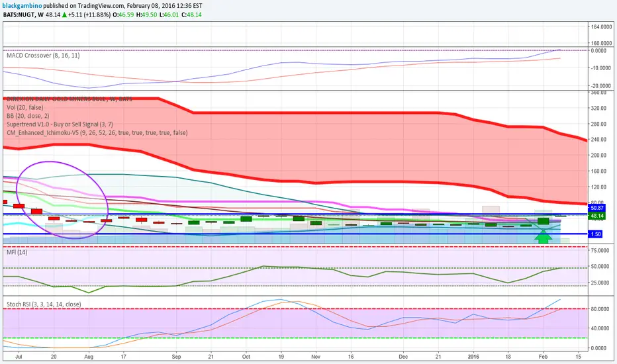Click the Aug label on the time axis
The image size is (617, 364).
89,357
